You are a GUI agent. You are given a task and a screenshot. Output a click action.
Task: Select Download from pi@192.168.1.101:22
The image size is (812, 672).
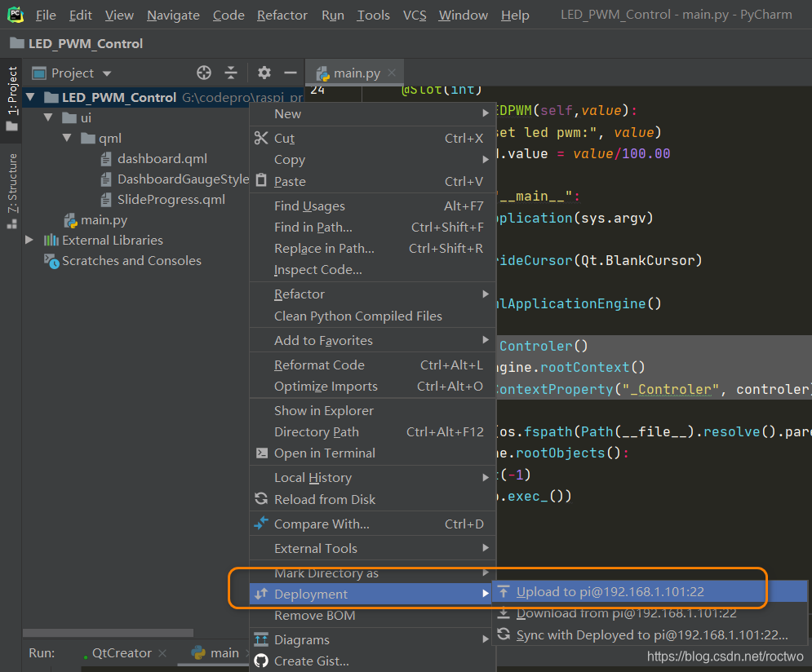coord(650,613)
